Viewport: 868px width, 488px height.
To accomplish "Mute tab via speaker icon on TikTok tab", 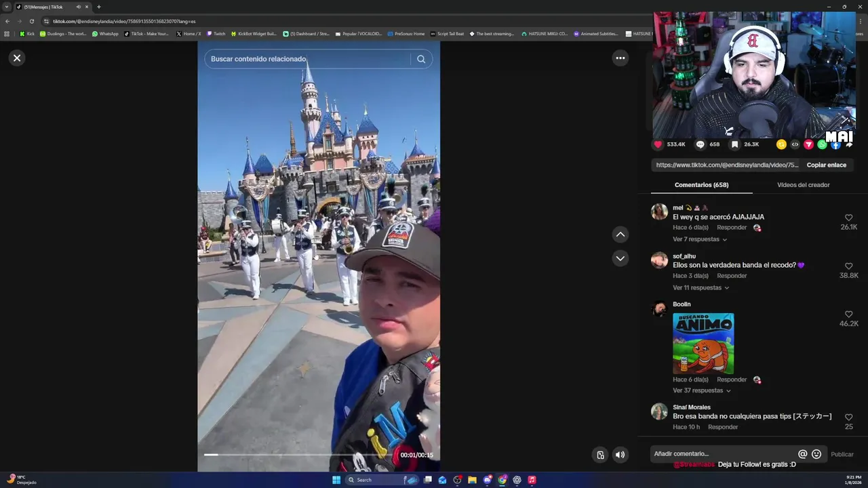I will tap(78, 7).
